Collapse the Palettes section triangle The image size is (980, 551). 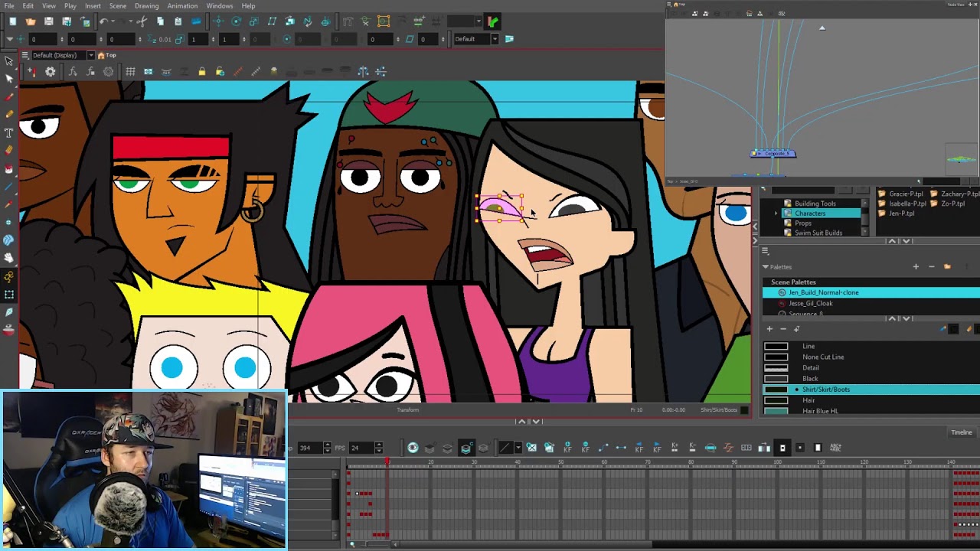click(765, 266)
